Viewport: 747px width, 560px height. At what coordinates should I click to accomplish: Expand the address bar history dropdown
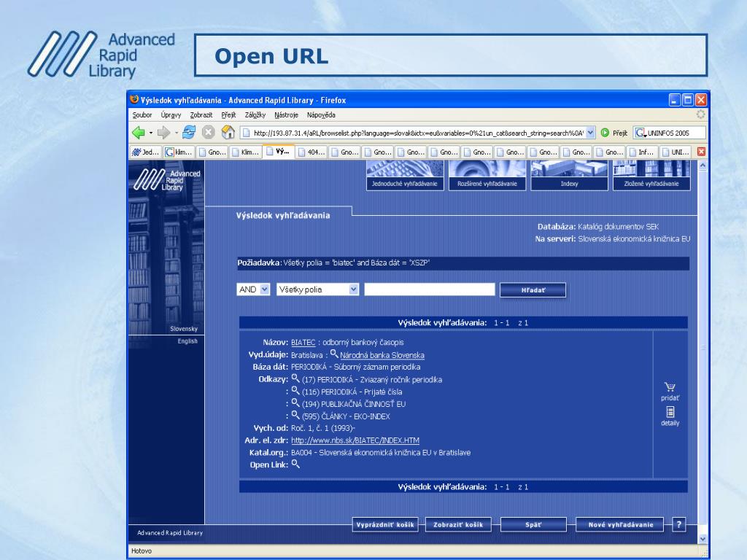(590, 133)
